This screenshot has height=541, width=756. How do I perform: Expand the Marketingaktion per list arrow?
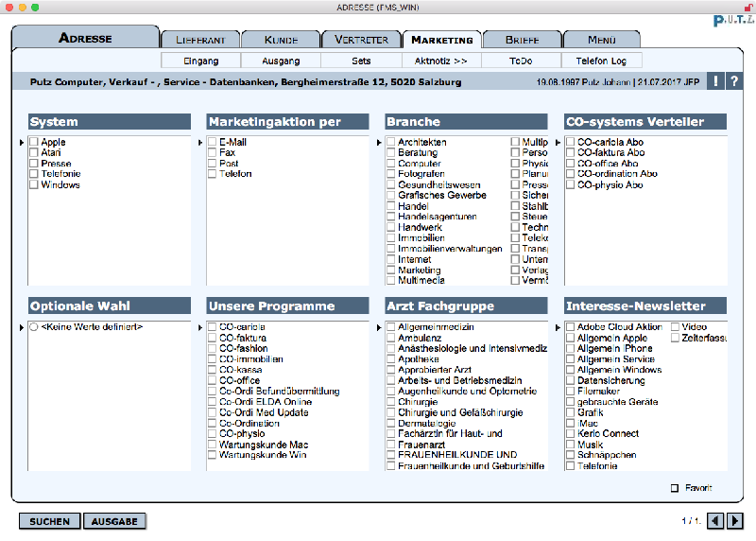[x=200, y=143]
